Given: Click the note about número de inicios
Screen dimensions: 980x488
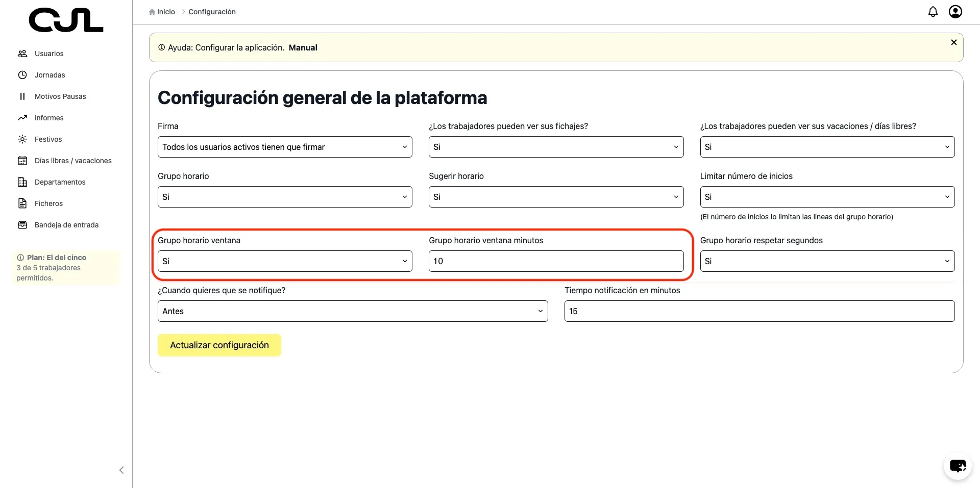Looking at the screenshot, I should (x=797, y=217).
